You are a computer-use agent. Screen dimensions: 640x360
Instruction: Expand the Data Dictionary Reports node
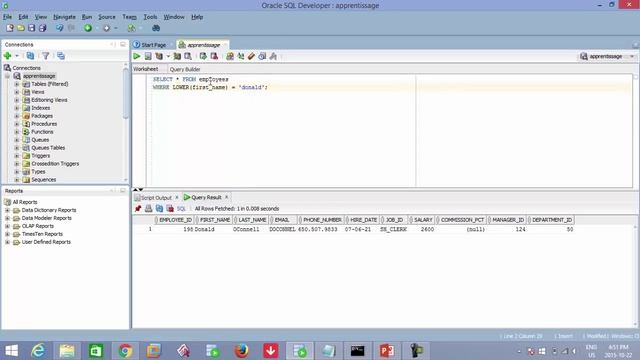[7, 210]
